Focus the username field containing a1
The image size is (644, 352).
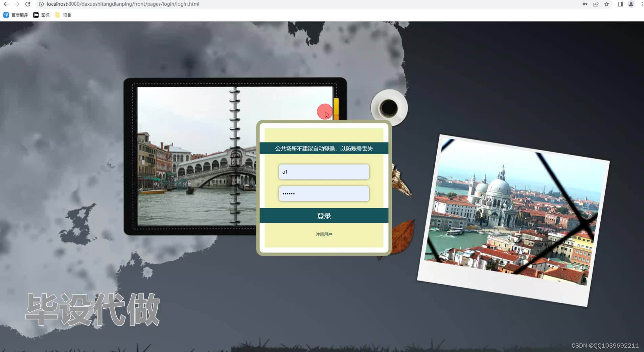coord(324,172)
